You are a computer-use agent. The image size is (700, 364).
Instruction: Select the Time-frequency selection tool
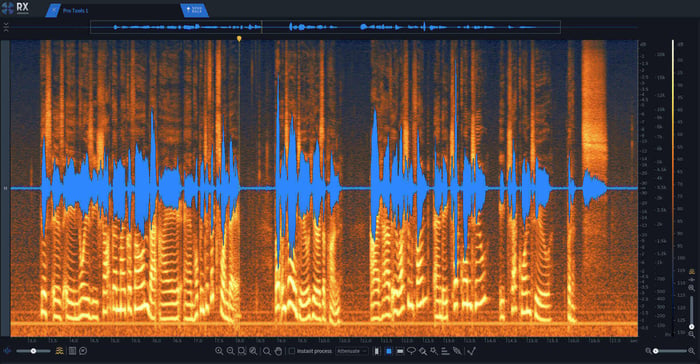point(389,351)
